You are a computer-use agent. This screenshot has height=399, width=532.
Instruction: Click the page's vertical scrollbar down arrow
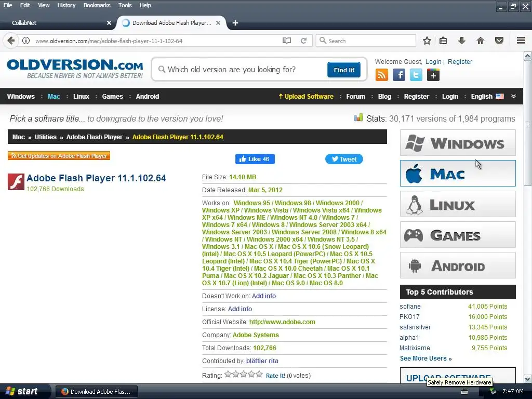click(528, 379)
